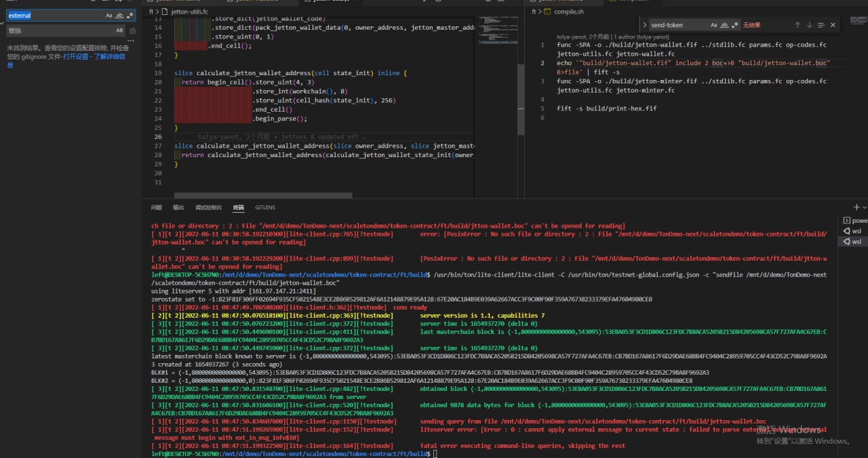Click the 'ft' breadcrumb in the jetton-utils.fc editor
This screenshot has height=458, width=868.
point(152,12)
